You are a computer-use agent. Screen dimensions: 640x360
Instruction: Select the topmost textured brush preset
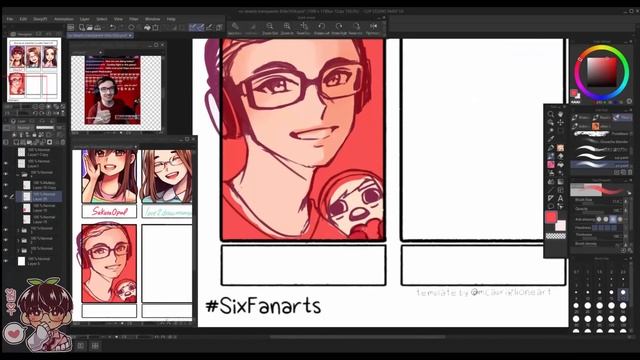click(599, 133)
